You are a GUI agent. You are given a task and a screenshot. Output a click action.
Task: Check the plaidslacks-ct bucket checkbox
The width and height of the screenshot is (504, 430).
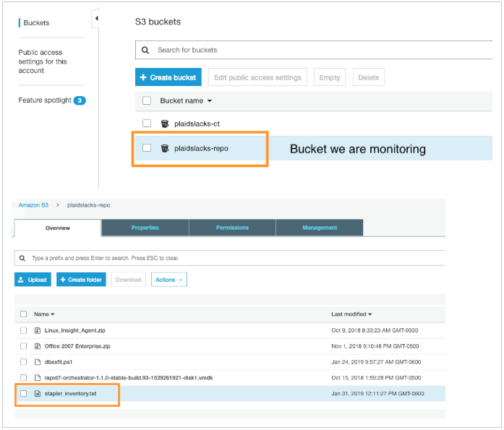point(147,124)
